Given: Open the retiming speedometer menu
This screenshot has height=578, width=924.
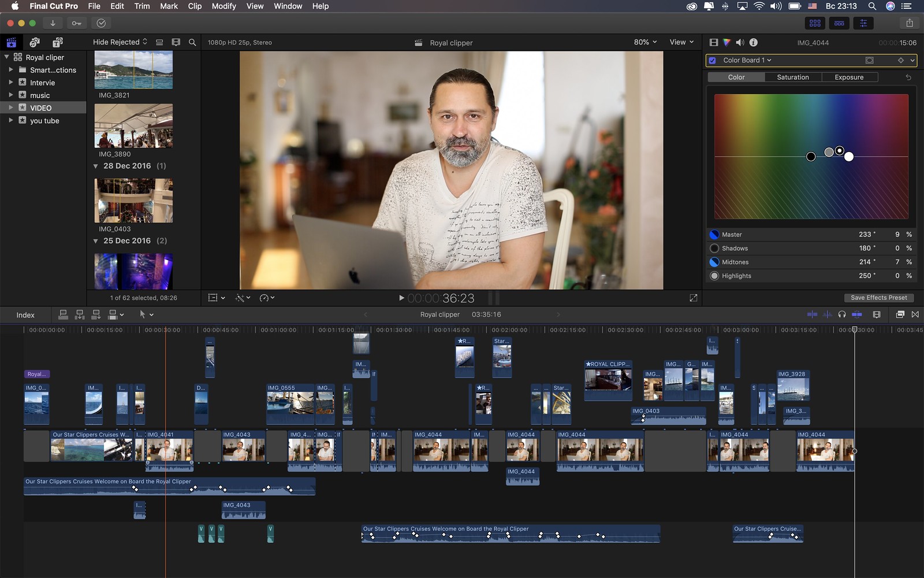Looking at the screenshot, I should pyautogui.click(x=267, y=298).
